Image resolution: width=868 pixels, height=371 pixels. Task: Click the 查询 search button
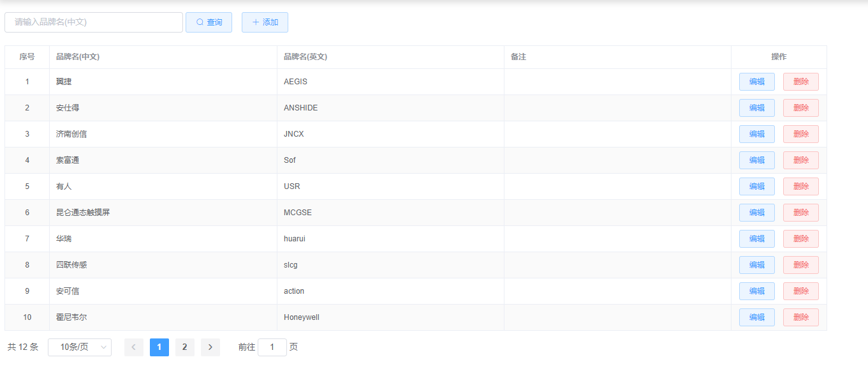coord(209,22)
